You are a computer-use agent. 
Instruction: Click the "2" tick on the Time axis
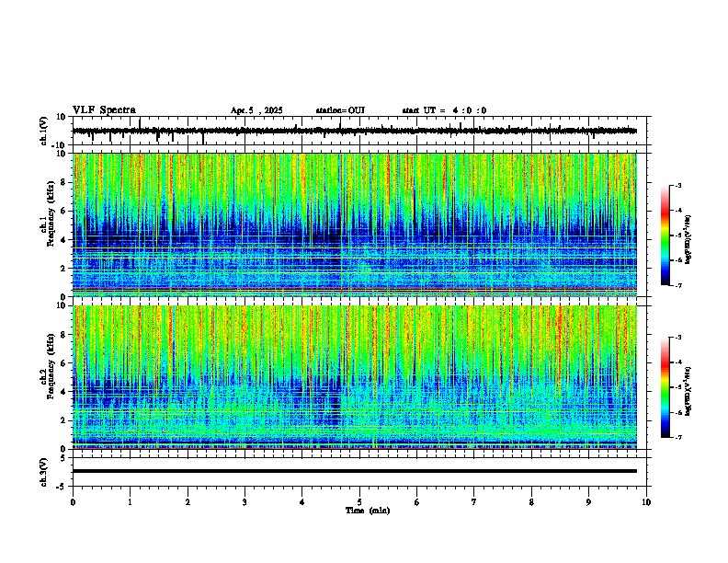pyautogui.click(x=188, y=502)
